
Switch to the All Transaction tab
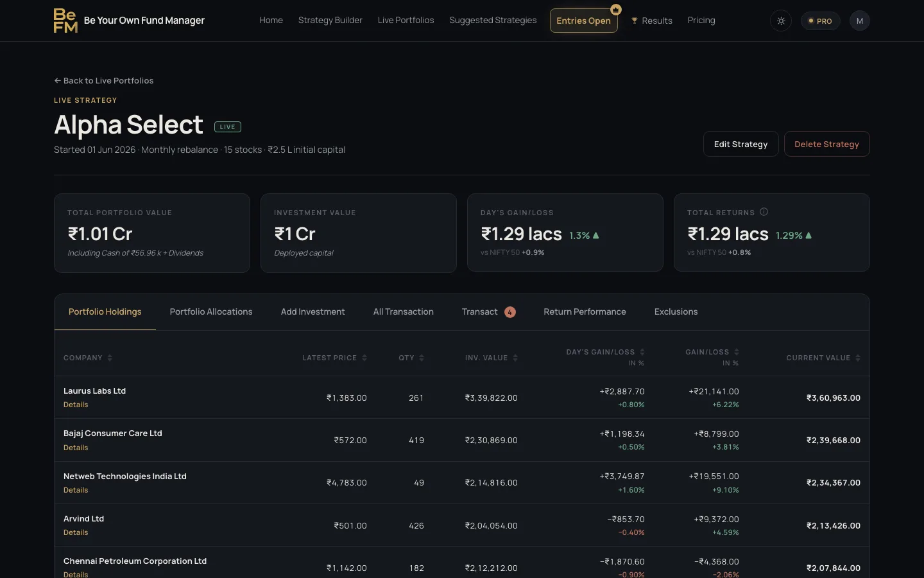pos(404,312)
